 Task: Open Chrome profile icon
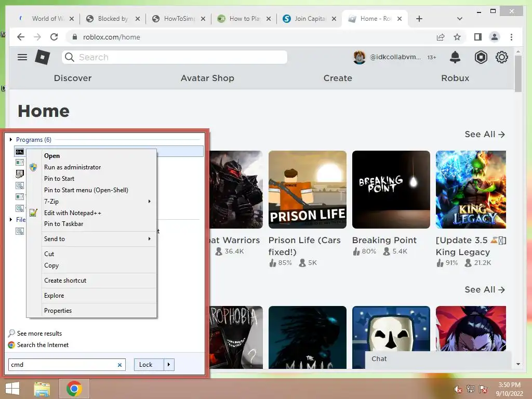coord(495,37)
